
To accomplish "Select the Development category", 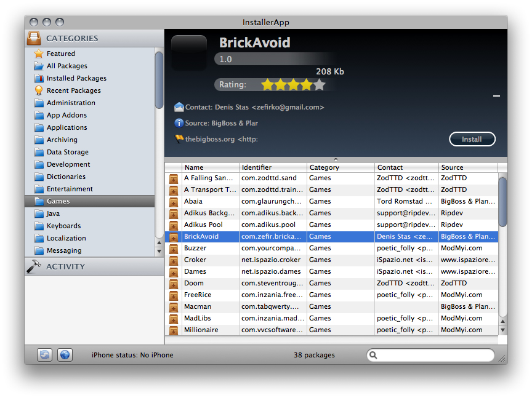I will (x=89, y=164).
